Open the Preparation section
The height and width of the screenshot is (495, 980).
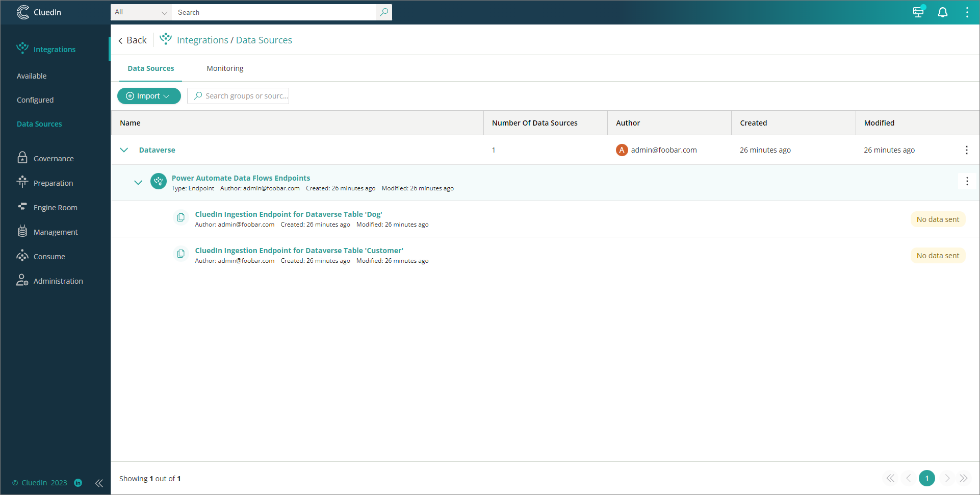click(53, 183)
